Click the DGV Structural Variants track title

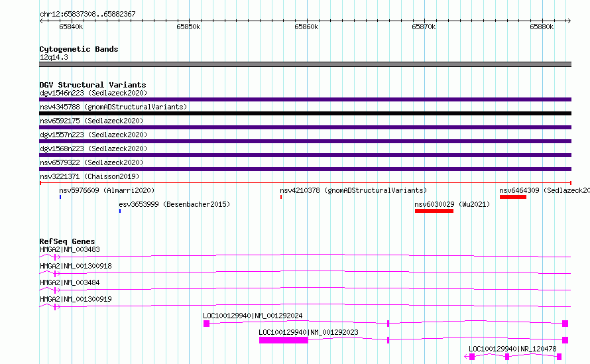point(93,85)
